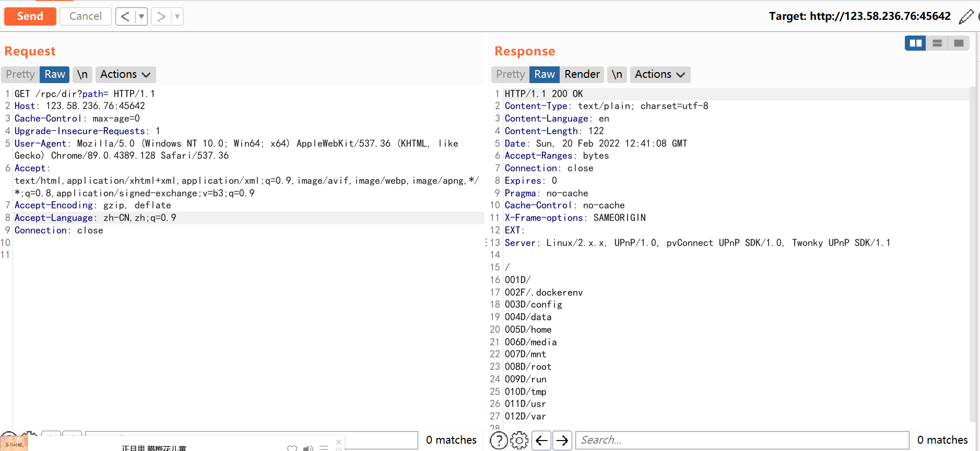Focus the Response search field
The height and width of the screenshot is (451, 980).
742,441
